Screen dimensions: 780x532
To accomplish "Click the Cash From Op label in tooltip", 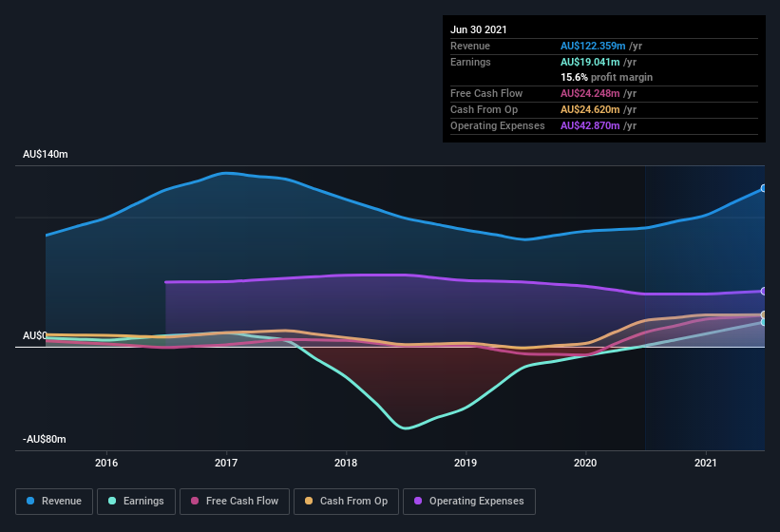I will pyautogui.click(x=484, y=109).
